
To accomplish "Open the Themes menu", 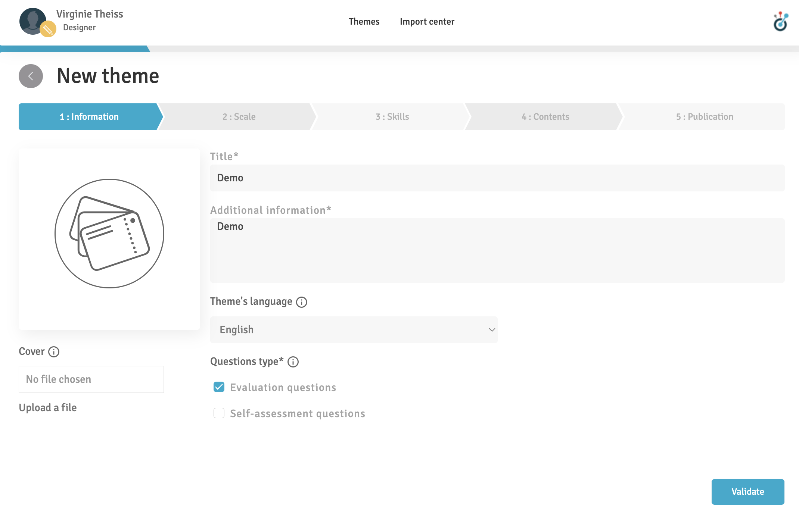I will point(364,22).
